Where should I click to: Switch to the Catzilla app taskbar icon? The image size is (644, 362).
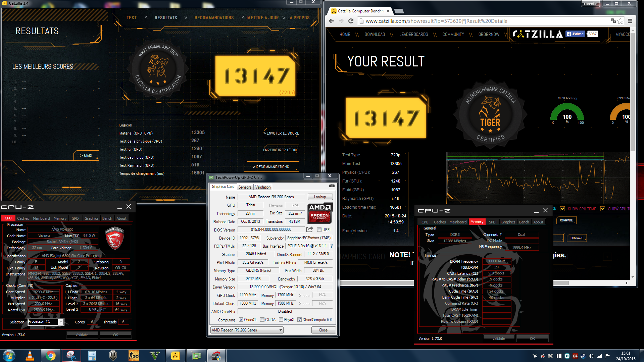point(175,356)
